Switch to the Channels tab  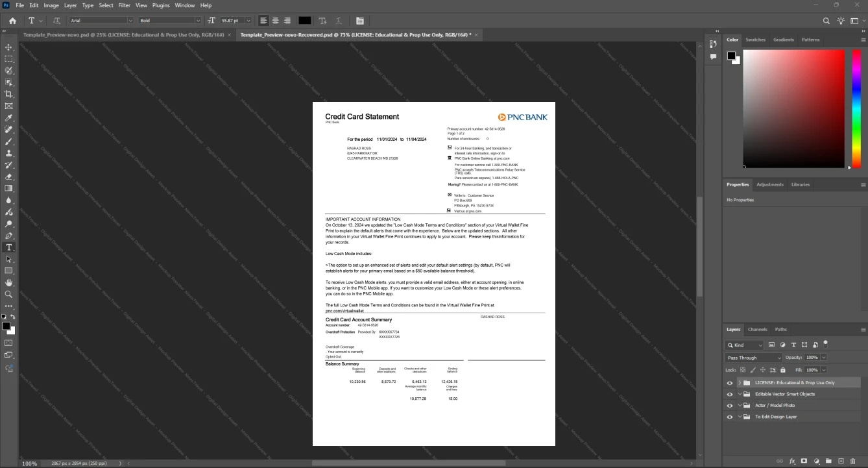757,329
